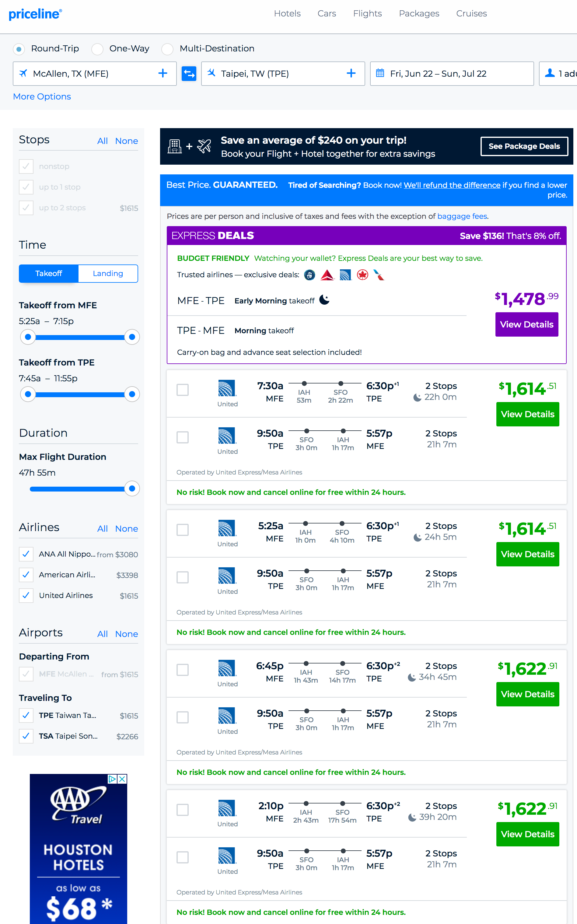This screenshot has height=924, width=577.
Task: Click the Max Flight Duration slider handle
Action: (x=132, y=488)
